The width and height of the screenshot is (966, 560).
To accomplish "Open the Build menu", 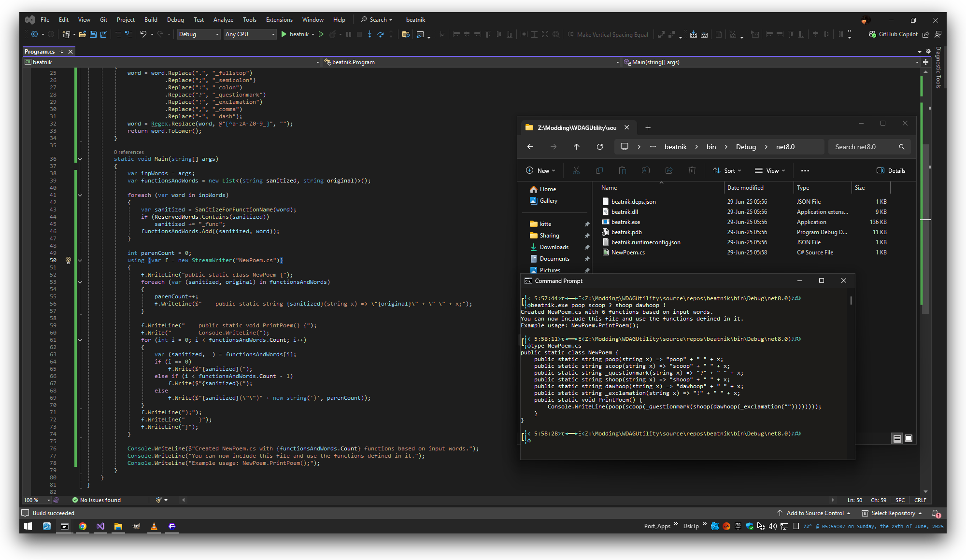I will (151, 20).
